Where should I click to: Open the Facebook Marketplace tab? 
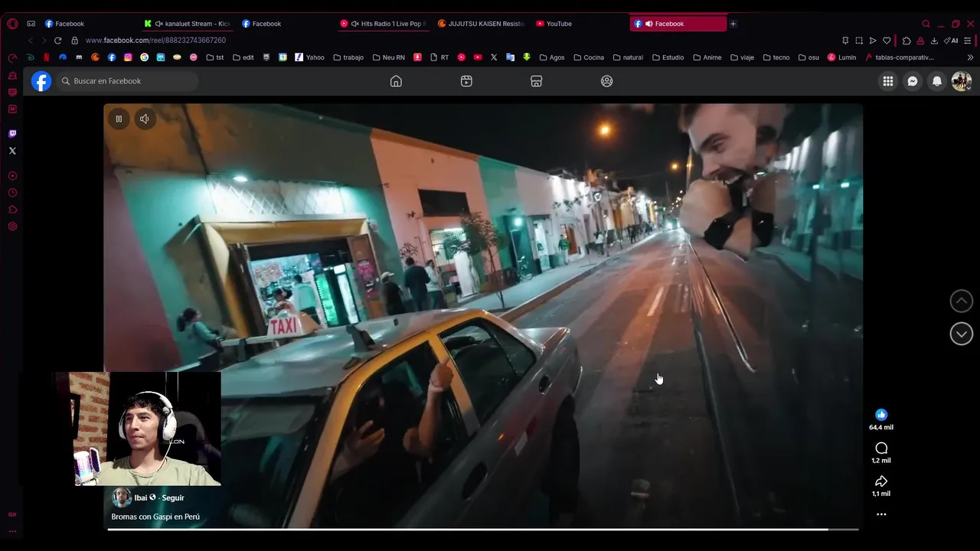point(537,81)
